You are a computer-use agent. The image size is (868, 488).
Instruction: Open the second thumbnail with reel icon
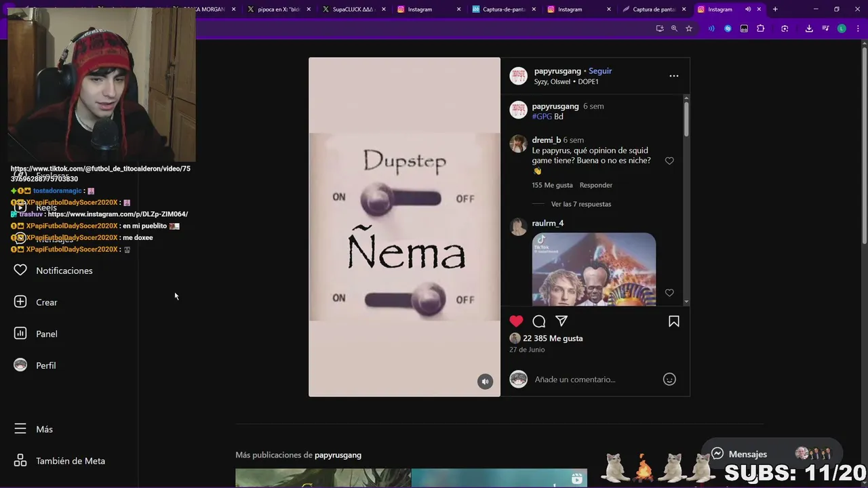pos(499,478)
